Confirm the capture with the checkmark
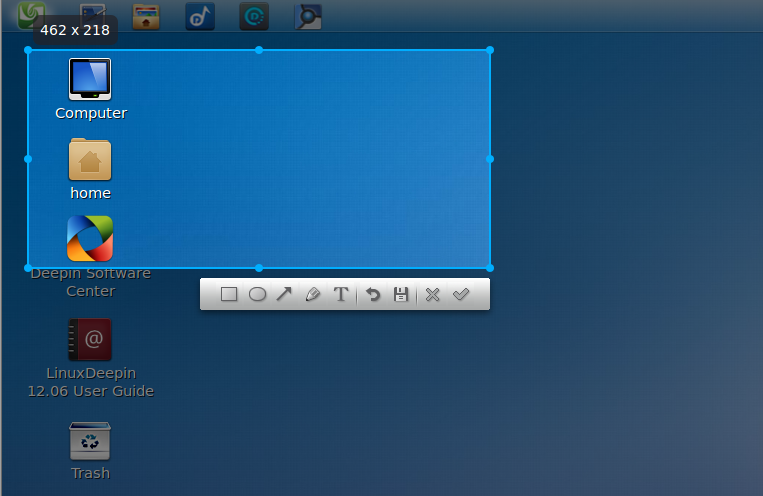 point(461,295)
